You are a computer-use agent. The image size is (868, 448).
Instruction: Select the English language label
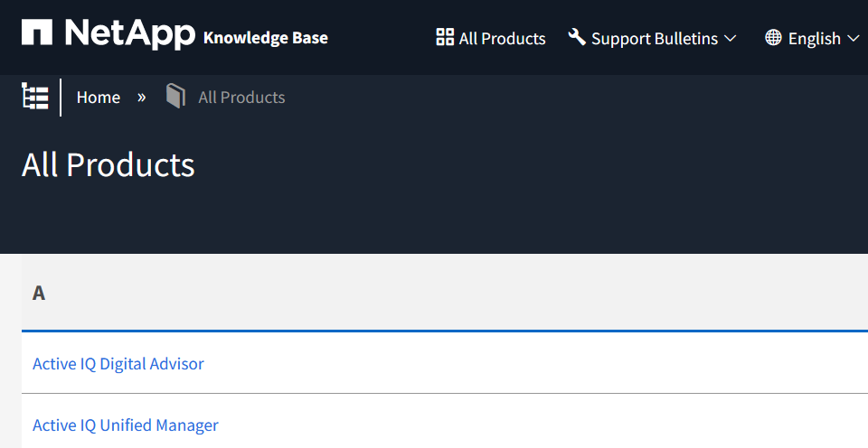(814, 38)
